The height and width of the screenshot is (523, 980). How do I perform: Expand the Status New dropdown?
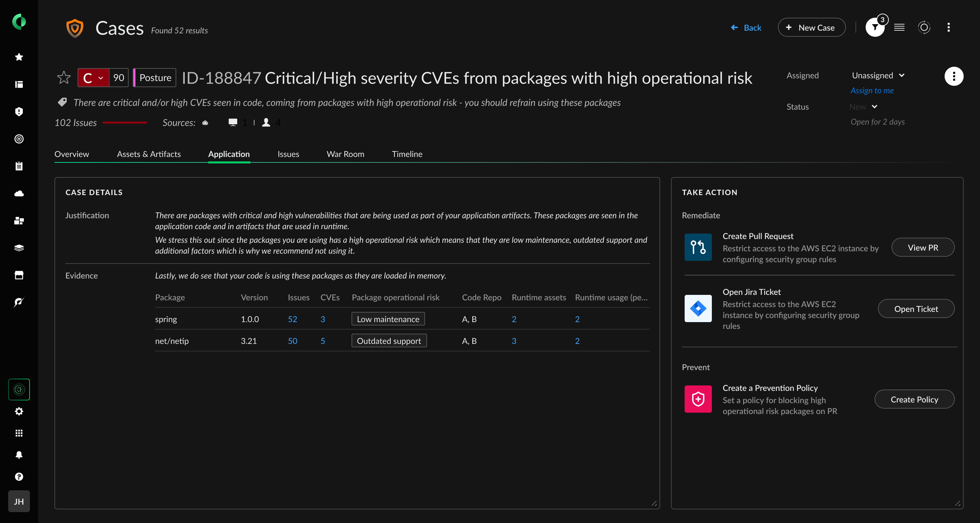pyautogui.click(x=863, y=107)
